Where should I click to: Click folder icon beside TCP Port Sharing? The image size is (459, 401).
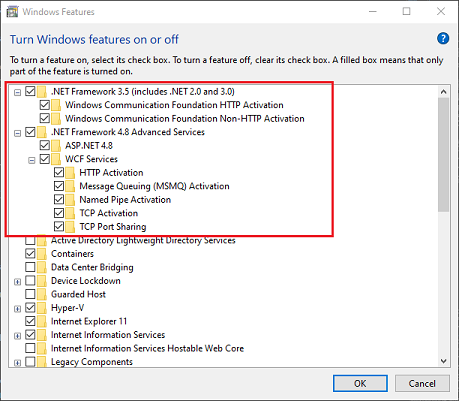(70, 227)
